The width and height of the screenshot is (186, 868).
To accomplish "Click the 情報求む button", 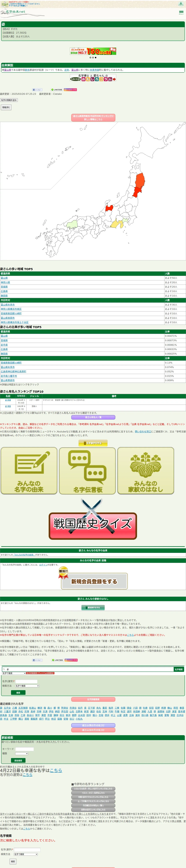I will click(6, 107).
